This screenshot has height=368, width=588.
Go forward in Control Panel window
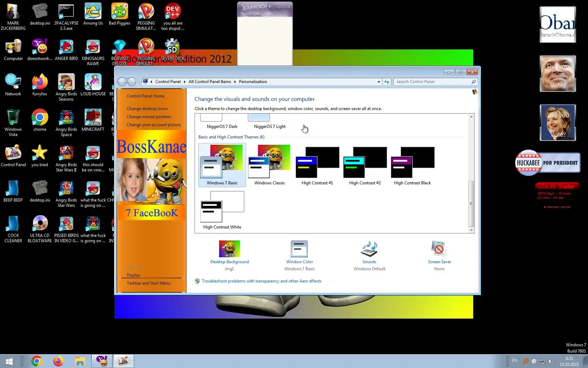click(132, 82)
